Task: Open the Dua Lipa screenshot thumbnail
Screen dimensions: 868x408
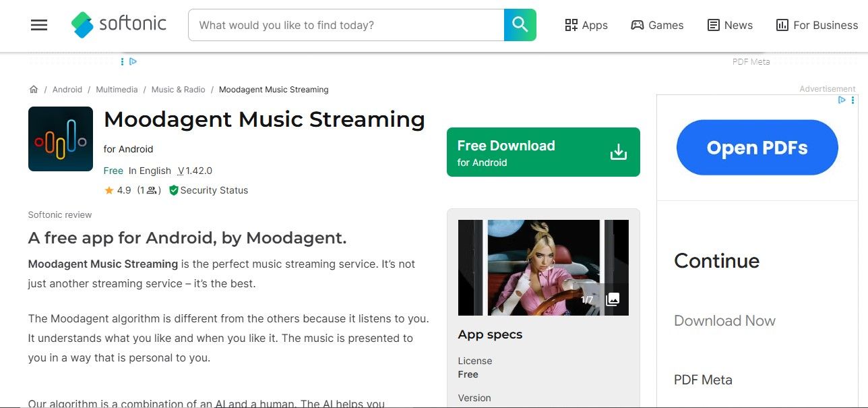Action: coord(543,268)
